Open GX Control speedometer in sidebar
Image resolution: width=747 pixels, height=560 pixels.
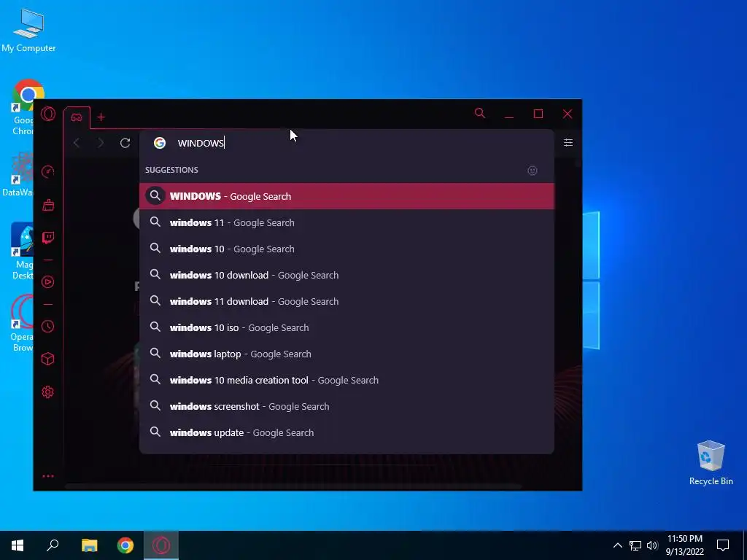(x=48, y=172)
